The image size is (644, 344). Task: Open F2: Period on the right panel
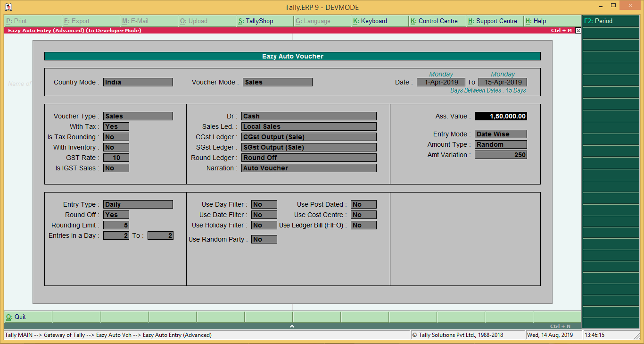tap(611, 21)
